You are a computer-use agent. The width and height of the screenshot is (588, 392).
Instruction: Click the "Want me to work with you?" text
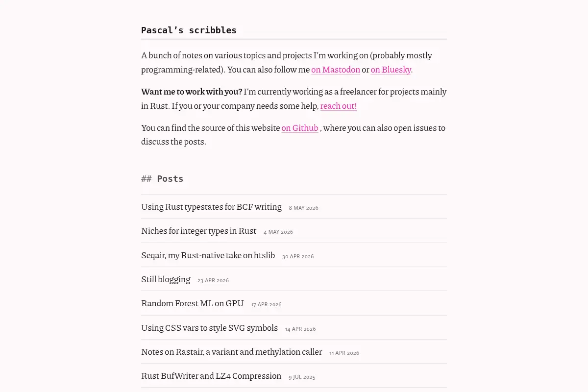pos(192,92)
